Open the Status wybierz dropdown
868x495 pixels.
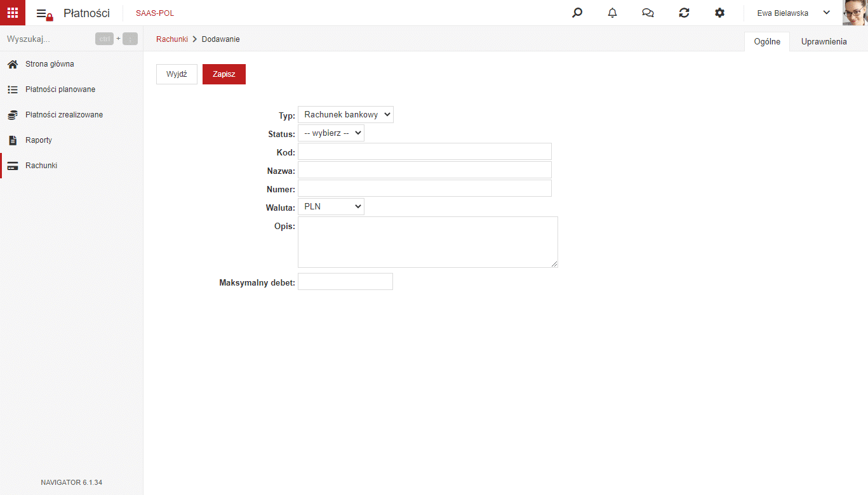[x=331, y=133]
